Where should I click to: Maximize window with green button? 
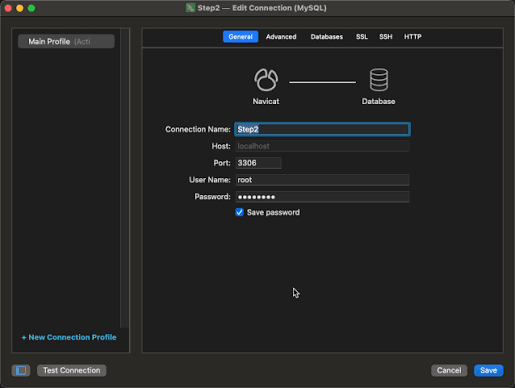click(31, 8)
